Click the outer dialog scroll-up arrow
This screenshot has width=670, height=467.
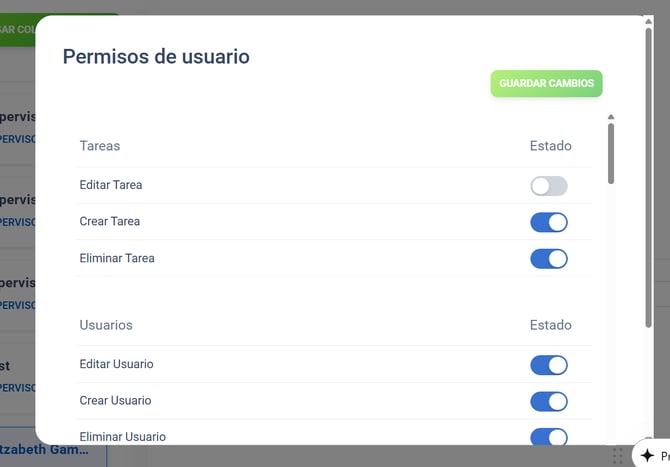pyautogui.click(x=649, y=18)
